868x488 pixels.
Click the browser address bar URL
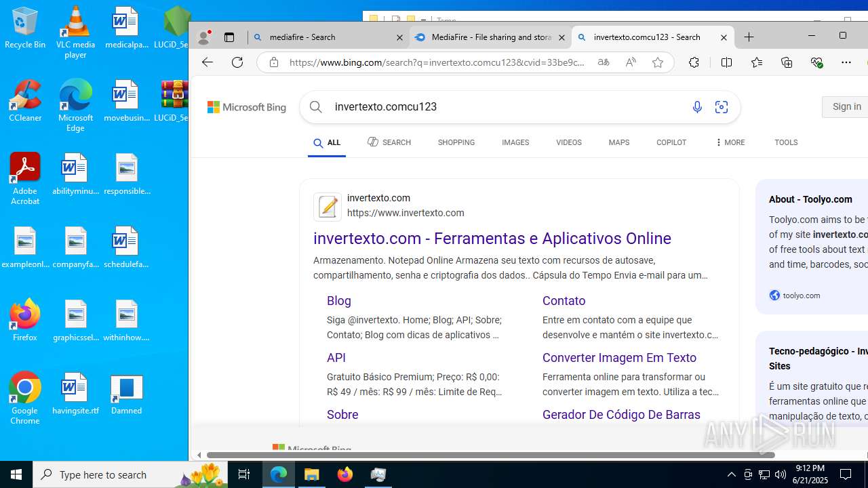[x=437, y=62]
